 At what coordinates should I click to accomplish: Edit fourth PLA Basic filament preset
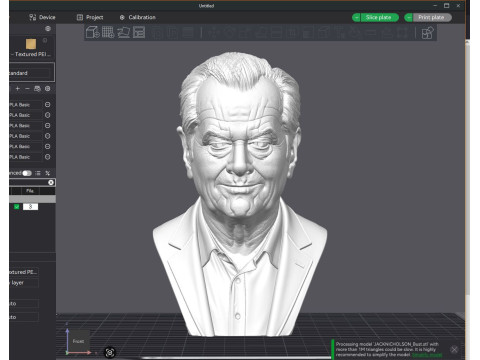[x=48, y=136]
